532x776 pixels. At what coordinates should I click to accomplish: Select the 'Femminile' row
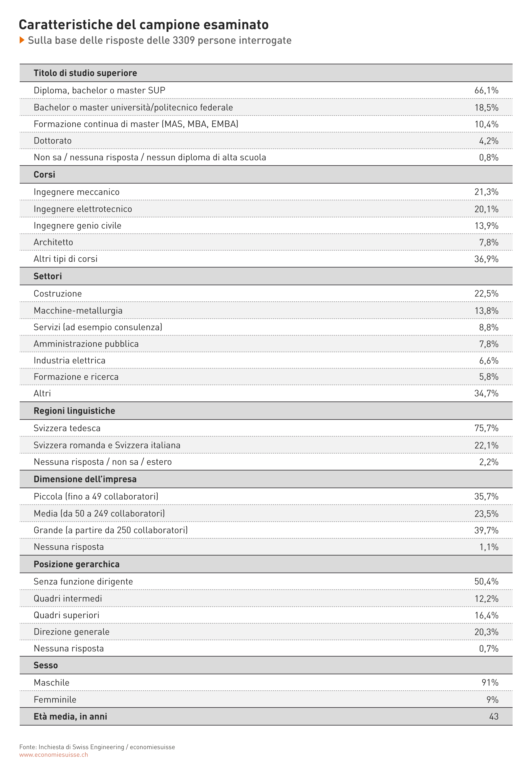click(x=266, y=699)
